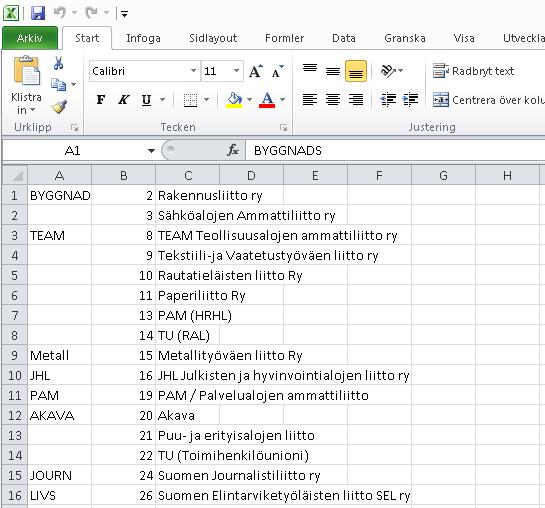Select cell Suomen Journalistiliitto ry
The image size is (545, 508).
point(188,475)
